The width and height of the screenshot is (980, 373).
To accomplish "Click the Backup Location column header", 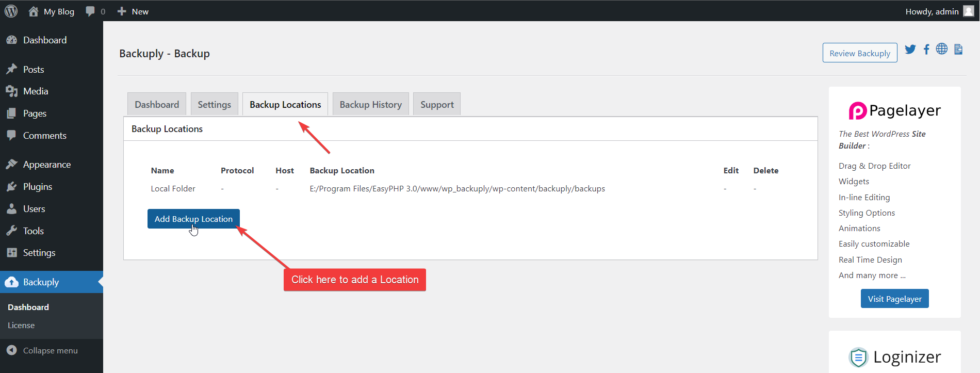I will coord(342,170).
